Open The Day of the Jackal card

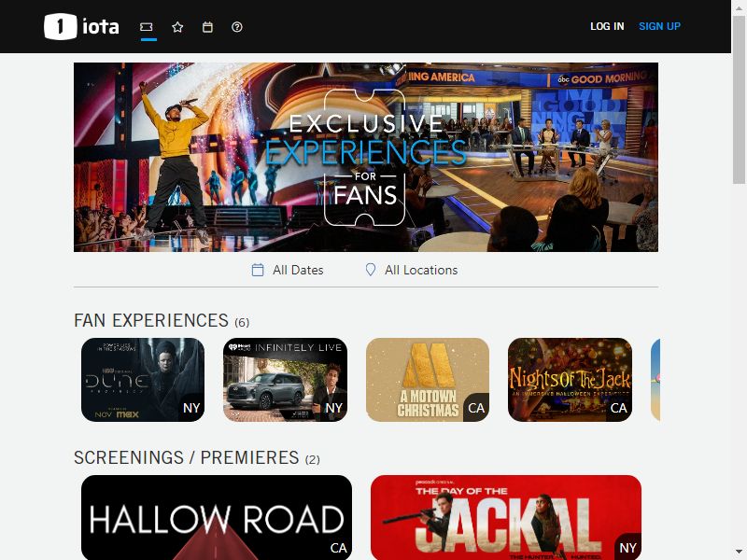(506, 517)
